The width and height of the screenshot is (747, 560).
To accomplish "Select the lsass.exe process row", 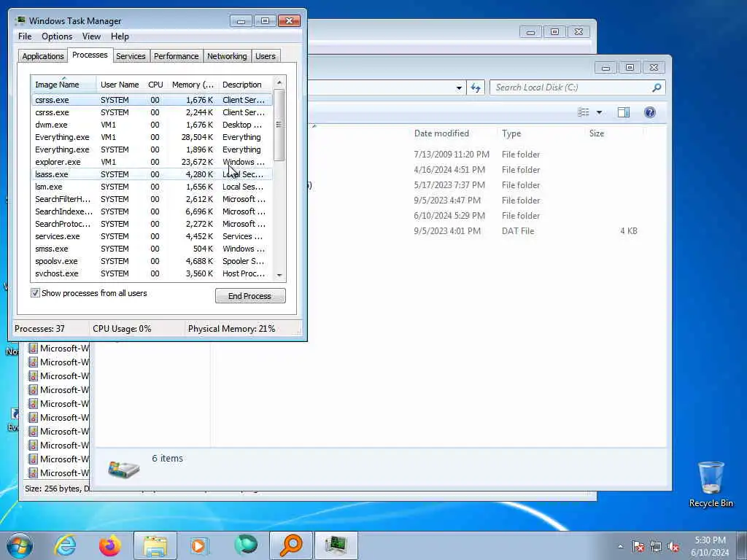I will pyautogui.click(x=152, y=174).
